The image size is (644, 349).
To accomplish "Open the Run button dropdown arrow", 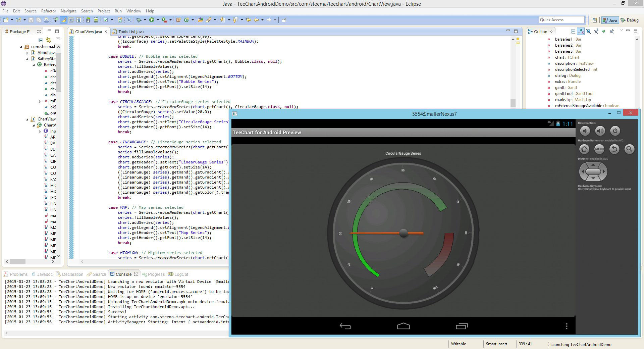I will click(x=157, y=20).
